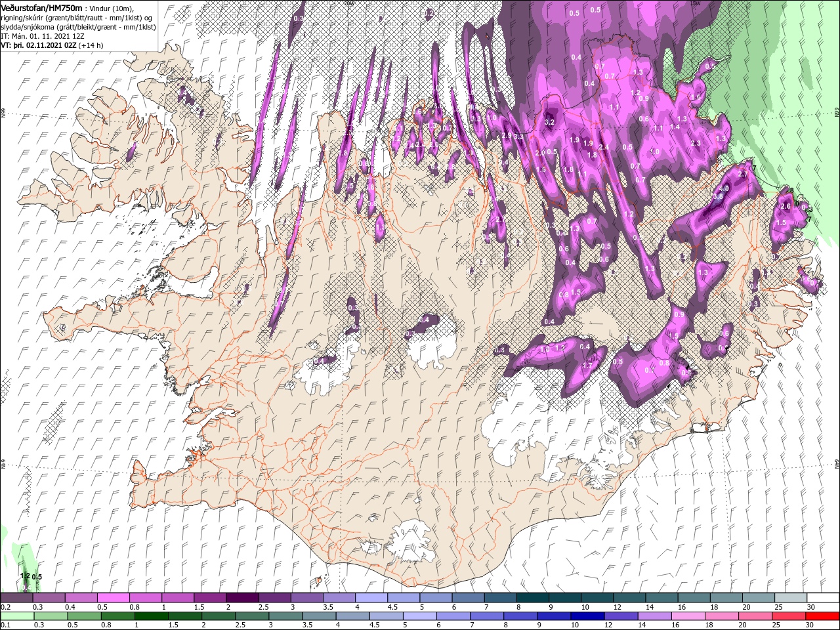The height and width of the screenshot is (630, 840).
Task: Select the palest green 0.1 rain swatch
Action: 16,616
